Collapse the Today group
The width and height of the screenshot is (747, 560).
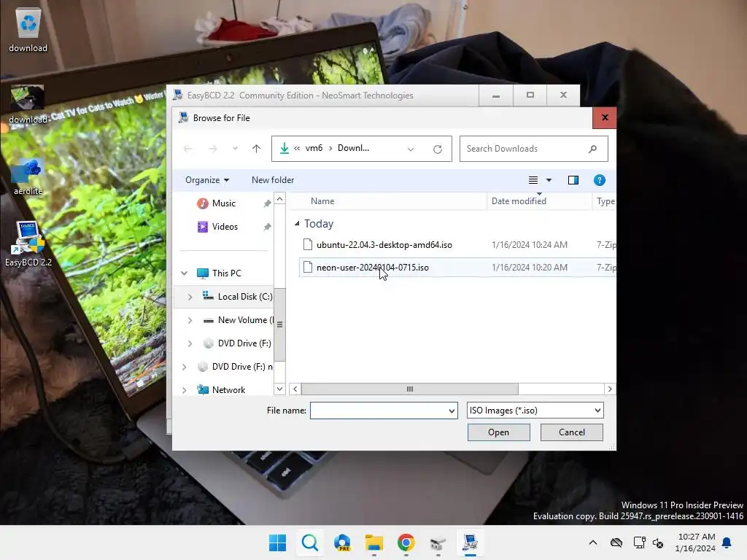(x=297, y=223)
